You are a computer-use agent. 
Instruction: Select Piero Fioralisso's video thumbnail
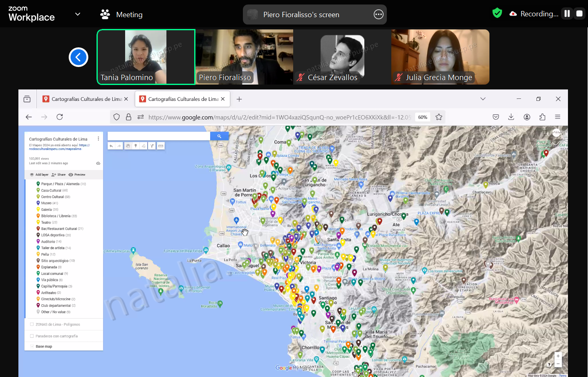244,57
